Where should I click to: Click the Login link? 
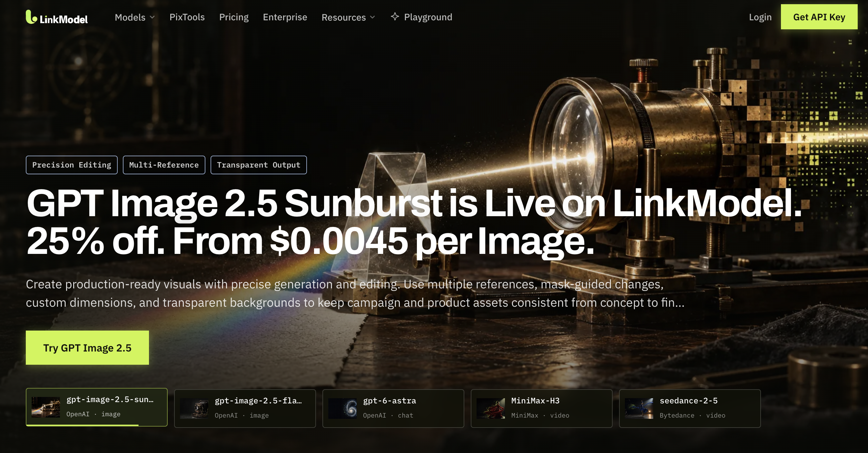pos(760,17)
